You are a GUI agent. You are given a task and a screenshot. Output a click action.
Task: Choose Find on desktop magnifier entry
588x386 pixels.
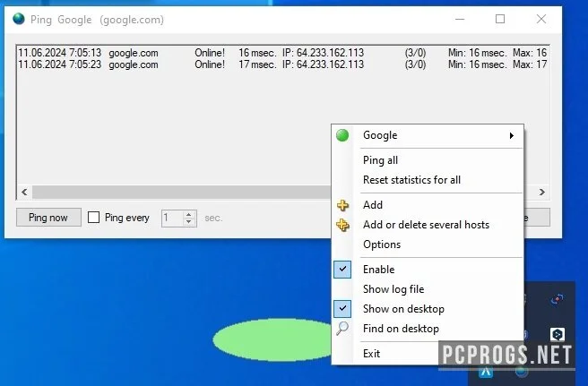pos(428,329)
